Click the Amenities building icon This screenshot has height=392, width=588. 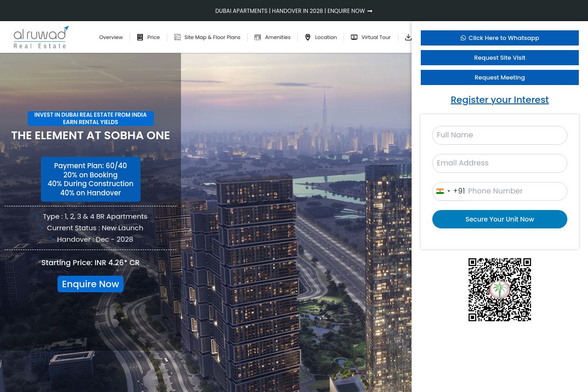coord(258,37)
